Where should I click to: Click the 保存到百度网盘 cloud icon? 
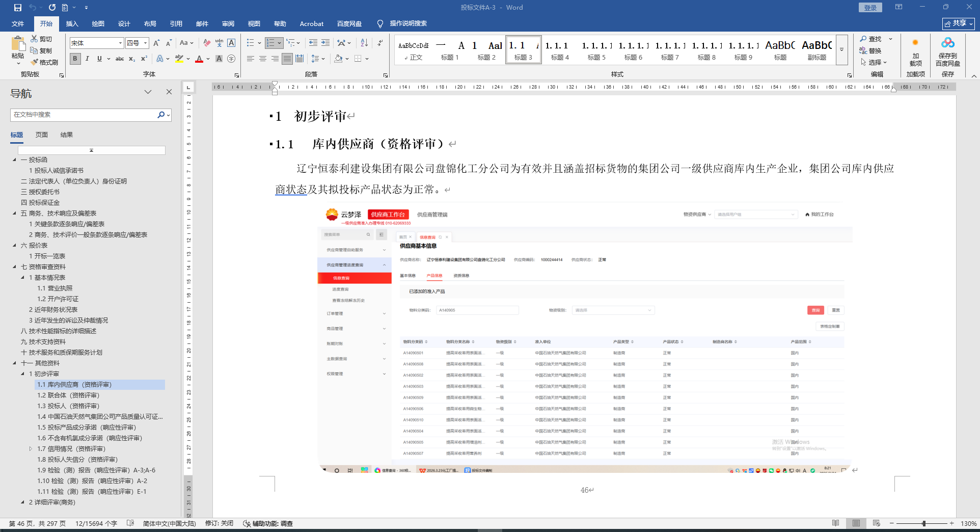click(x=948, y=43)
